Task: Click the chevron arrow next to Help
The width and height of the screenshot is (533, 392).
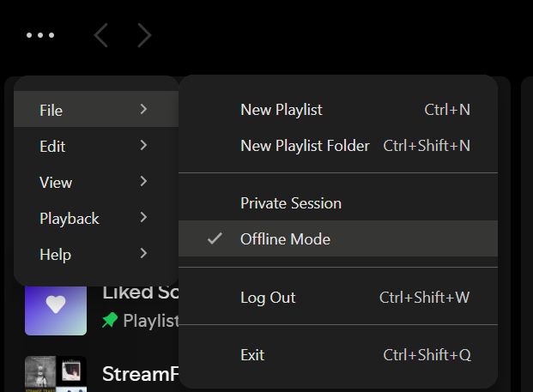Action: coord(143,254)
